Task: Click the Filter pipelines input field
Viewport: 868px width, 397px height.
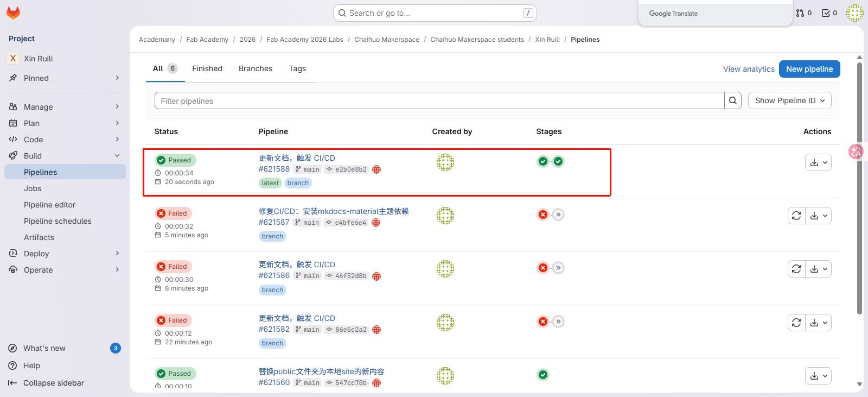Action: click(x=439, y=100)
